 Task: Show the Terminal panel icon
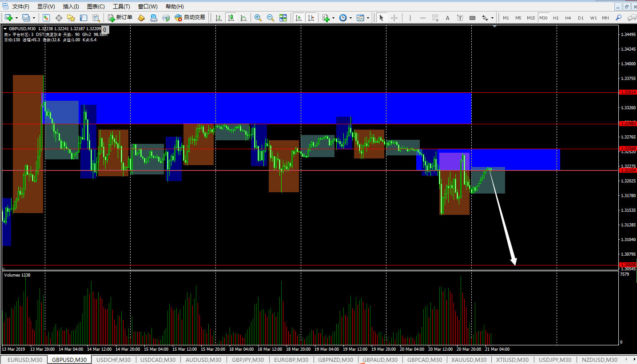(x=84, y=18)
